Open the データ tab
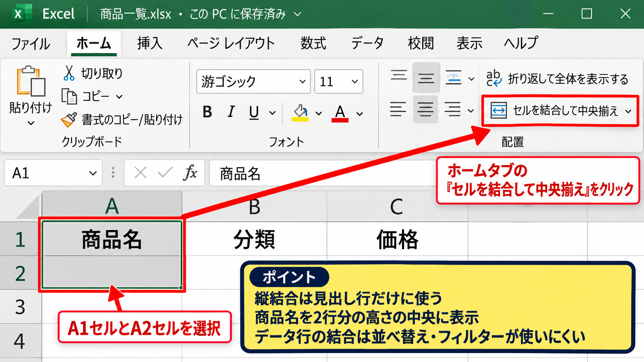The image size is (644, 362). click(x=367, y=43)
